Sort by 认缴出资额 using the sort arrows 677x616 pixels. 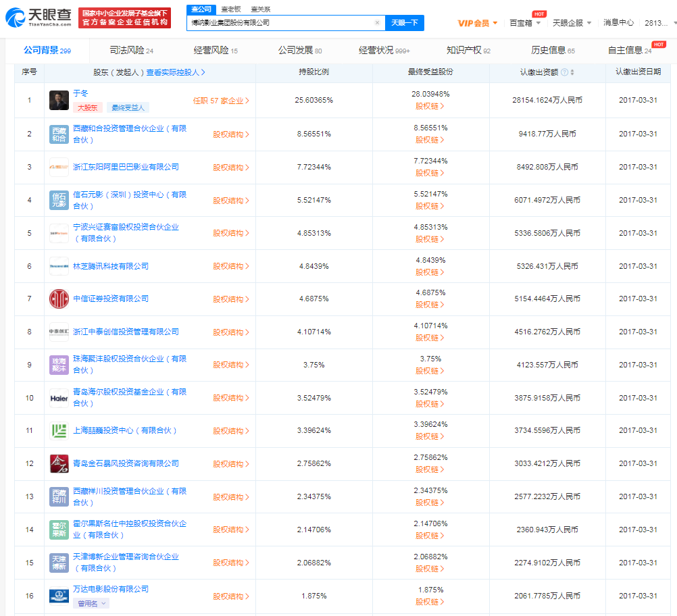[572, 72]
